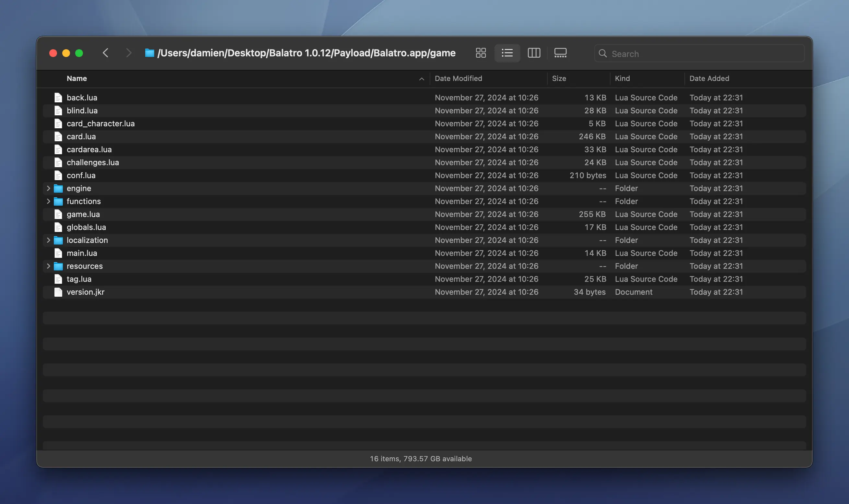Sort by the Size column header
This screenshot has width=849, height=504.
pos(559,78)
